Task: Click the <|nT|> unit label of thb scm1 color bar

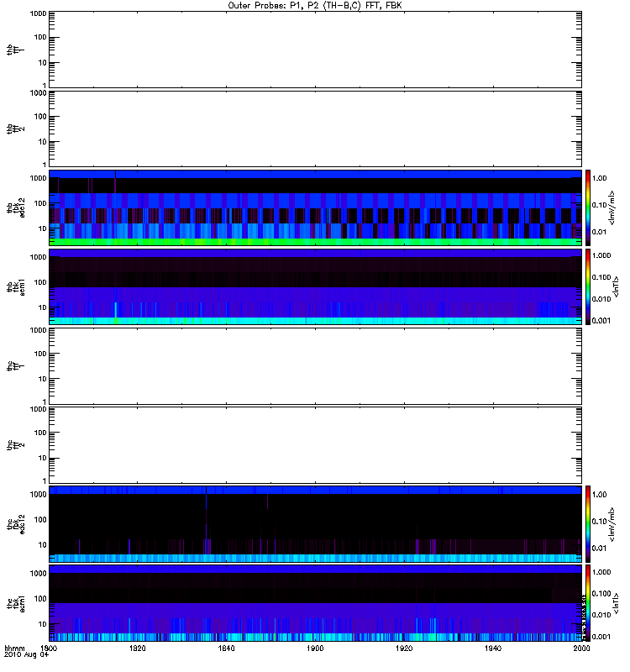Action: pyautogui.click(x=616, y=286)
